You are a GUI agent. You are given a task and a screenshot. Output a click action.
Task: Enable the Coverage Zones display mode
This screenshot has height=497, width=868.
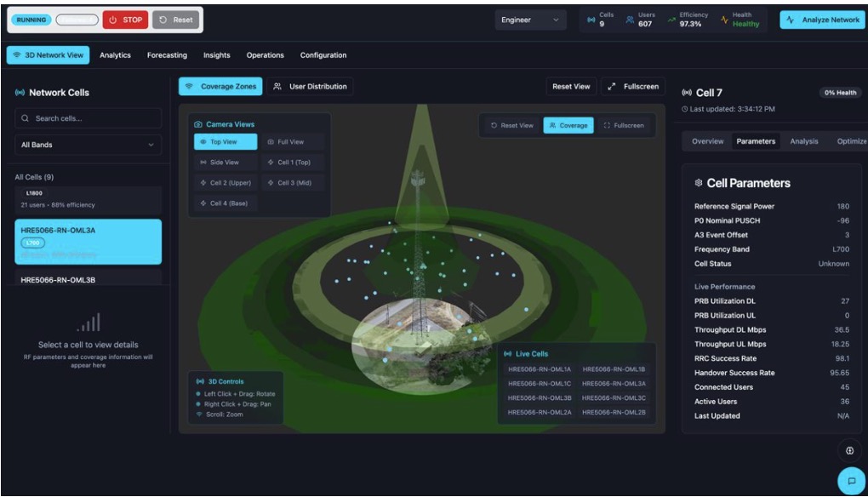[x=220, y=87]
